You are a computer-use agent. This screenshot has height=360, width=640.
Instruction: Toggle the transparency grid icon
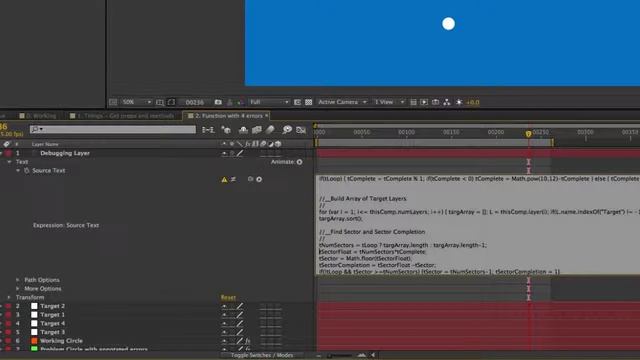tap(309, 102)
